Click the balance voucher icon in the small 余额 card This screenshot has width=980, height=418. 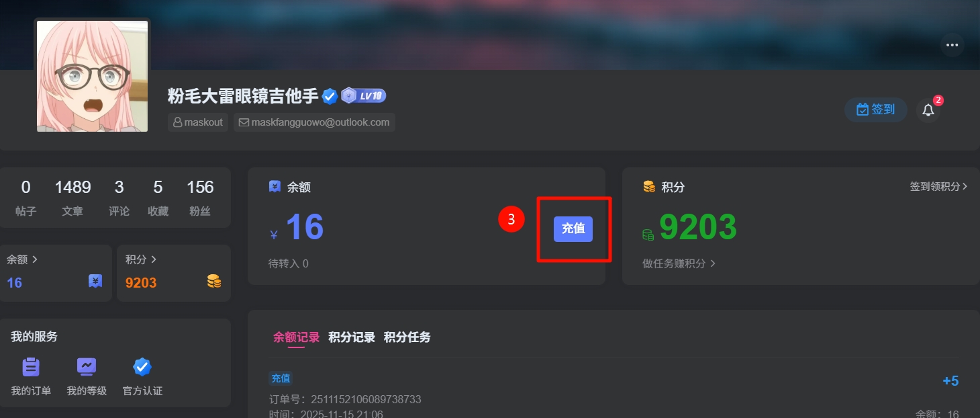tap(95, 282)
